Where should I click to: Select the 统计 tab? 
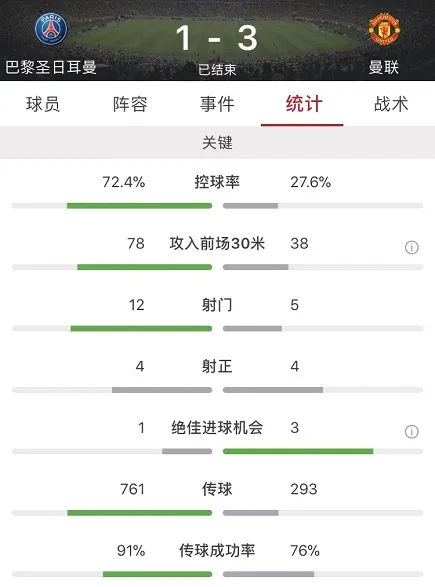point(304,104)
